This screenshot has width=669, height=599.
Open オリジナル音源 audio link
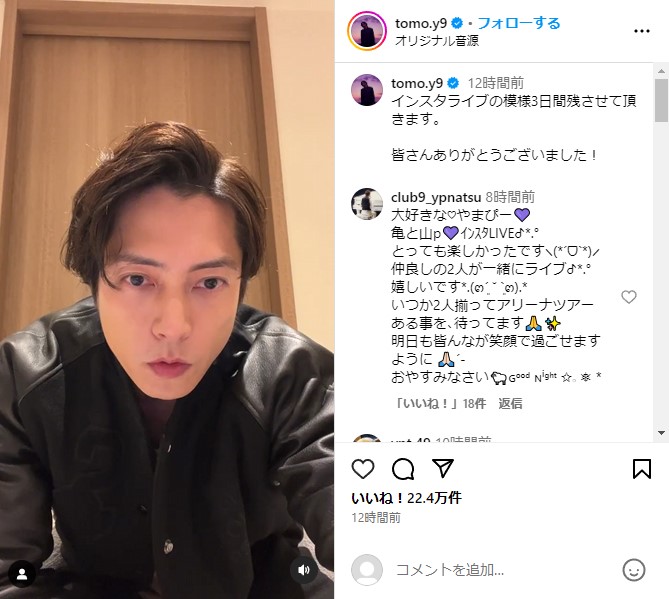(437, 41)
